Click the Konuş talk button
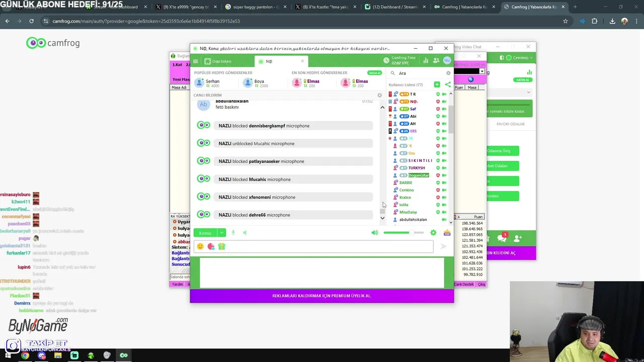644x362 pixels. pyautogui.click(x=205, y=233)
